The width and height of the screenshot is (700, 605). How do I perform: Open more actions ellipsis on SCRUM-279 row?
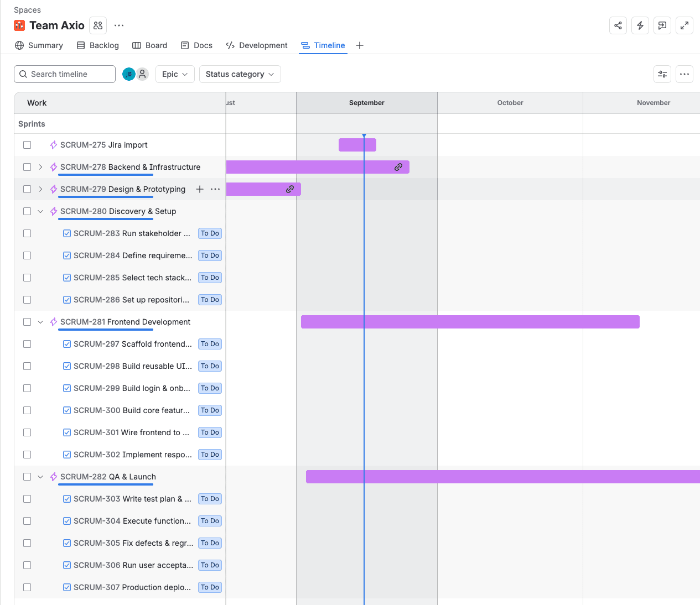[x=215, y=189]
